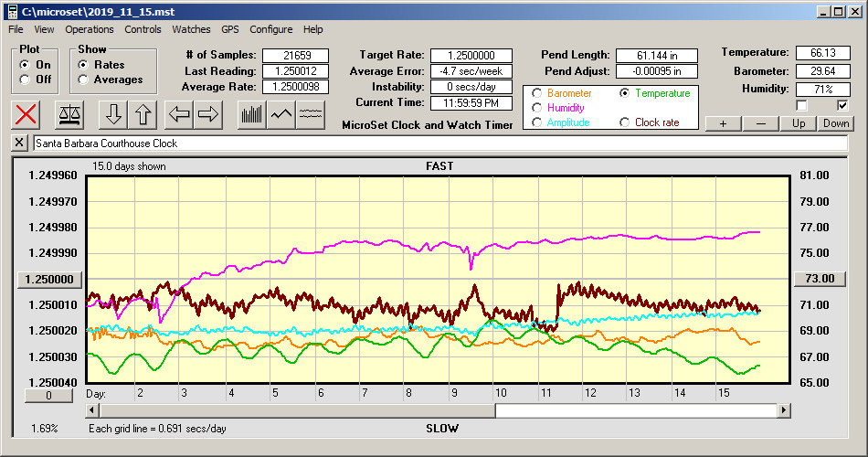Screen dimensions: 868x457
Task: Click the 73.00 right axis button
Action: tap(820, 279)
